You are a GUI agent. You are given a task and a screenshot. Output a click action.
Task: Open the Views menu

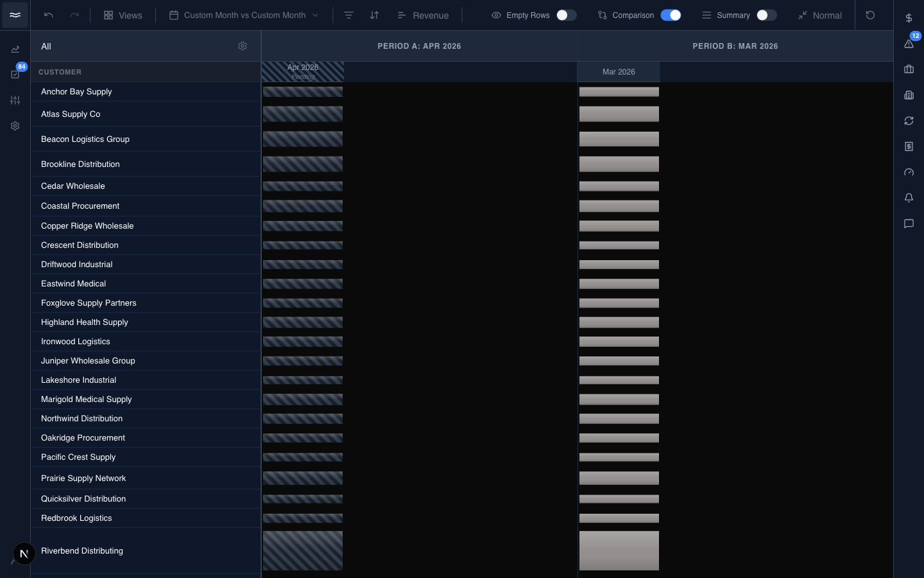(x=123, y=15)
